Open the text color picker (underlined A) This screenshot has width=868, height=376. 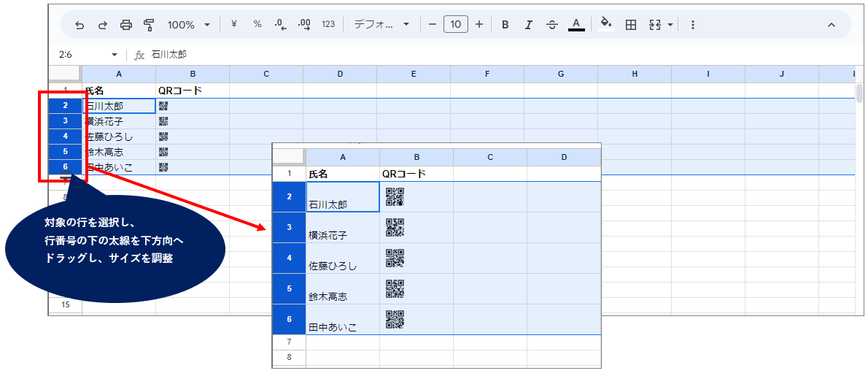[576, 24]
